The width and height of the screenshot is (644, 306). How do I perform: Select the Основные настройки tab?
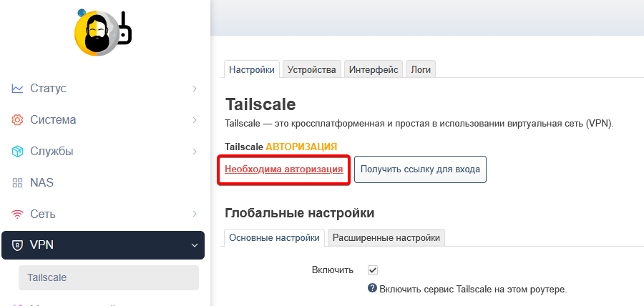point(274,238)
